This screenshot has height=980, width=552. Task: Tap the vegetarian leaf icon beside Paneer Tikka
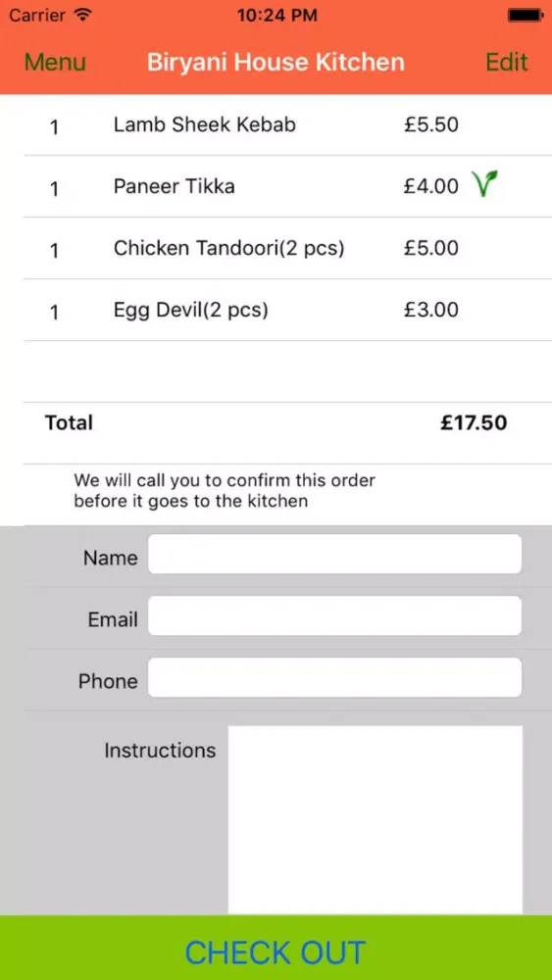(x=485, y=184)
